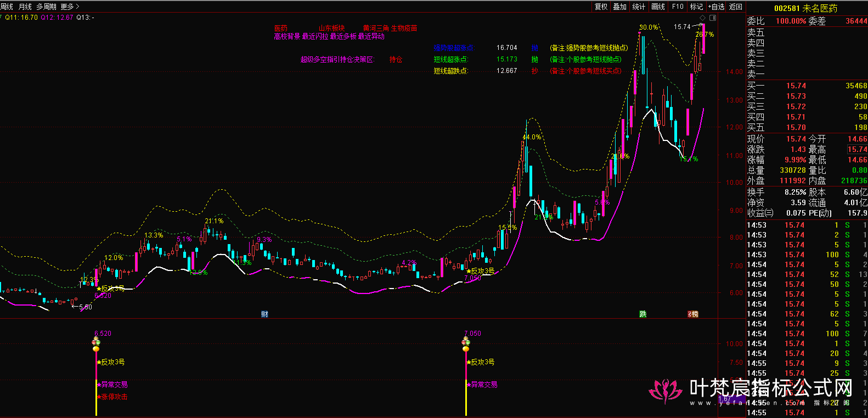Click the 涨停攻击 star label in lower panel
868x418 pixels.
(112, 397)
